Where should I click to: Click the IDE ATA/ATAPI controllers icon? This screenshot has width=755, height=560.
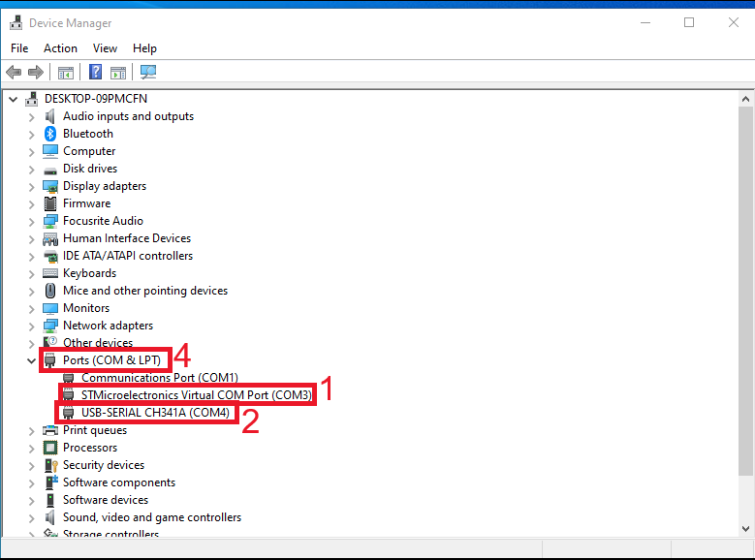point(50,256)
